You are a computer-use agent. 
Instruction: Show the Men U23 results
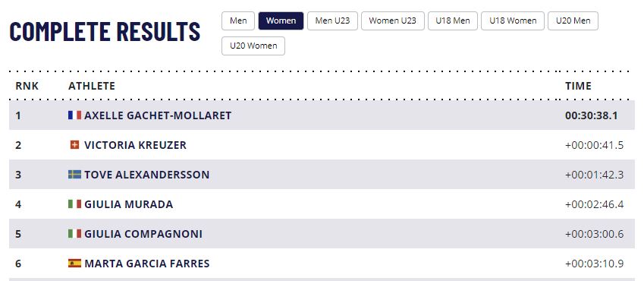pyautogui.click(x=332, y=21)
